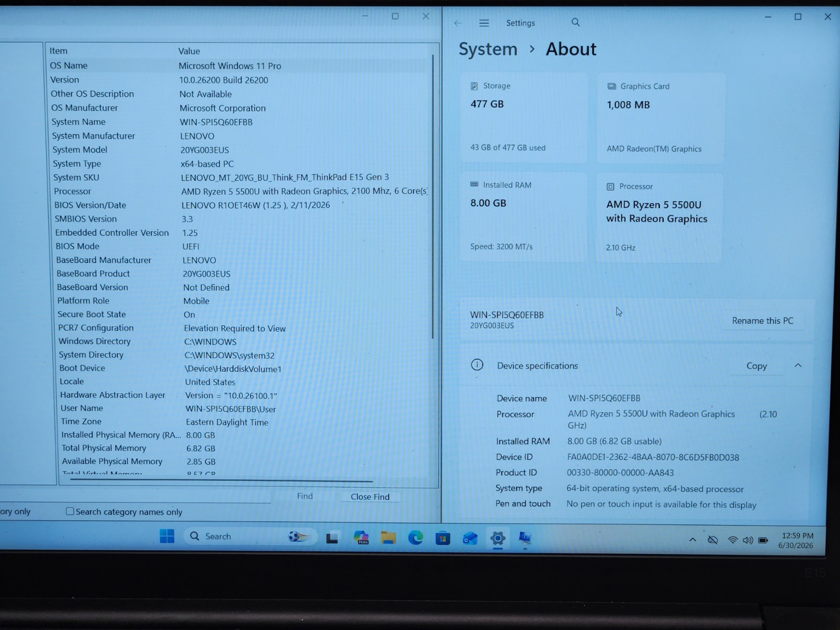The image size is (840, 630).
Task: Minimize the Settings window
Action: tap(768, 17)
